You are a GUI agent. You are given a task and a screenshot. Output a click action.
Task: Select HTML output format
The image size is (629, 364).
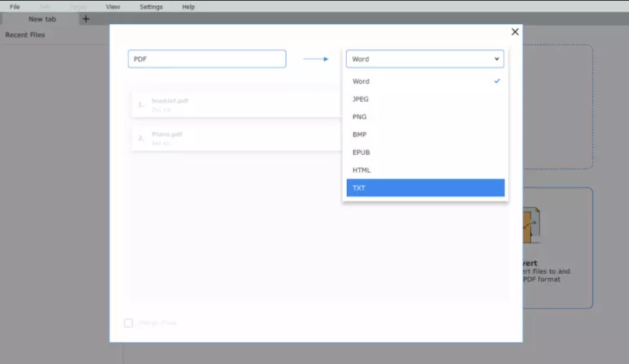coord(426,170)
